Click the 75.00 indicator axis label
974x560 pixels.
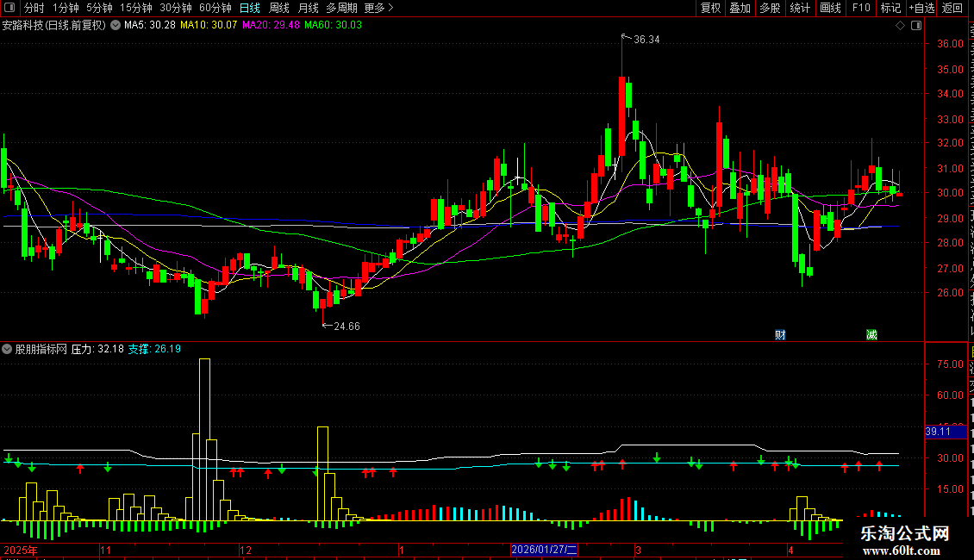click(x=951, y=364)
